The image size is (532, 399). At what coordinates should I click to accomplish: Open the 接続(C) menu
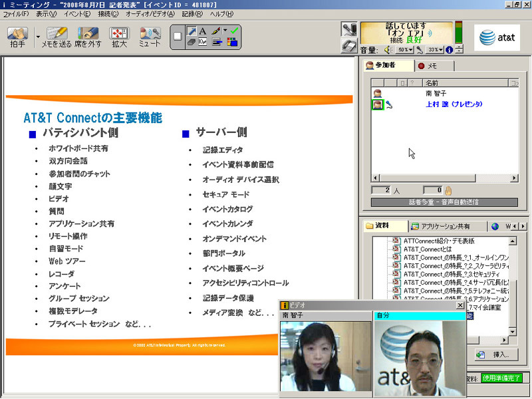[x=108, y=14]
